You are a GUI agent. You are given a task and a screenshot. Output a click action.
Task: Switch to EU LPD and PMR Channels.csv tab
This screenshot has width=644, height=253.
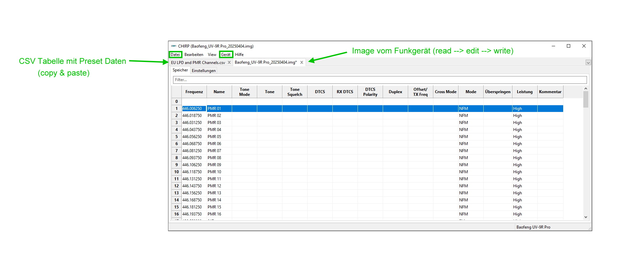(x=198, y=63)
